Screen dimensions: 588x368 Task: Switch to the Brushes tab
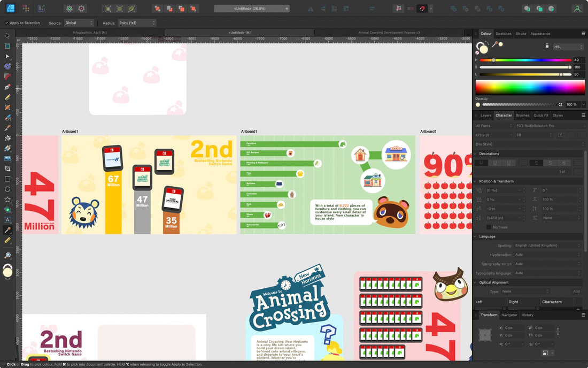tap(522, 115)
